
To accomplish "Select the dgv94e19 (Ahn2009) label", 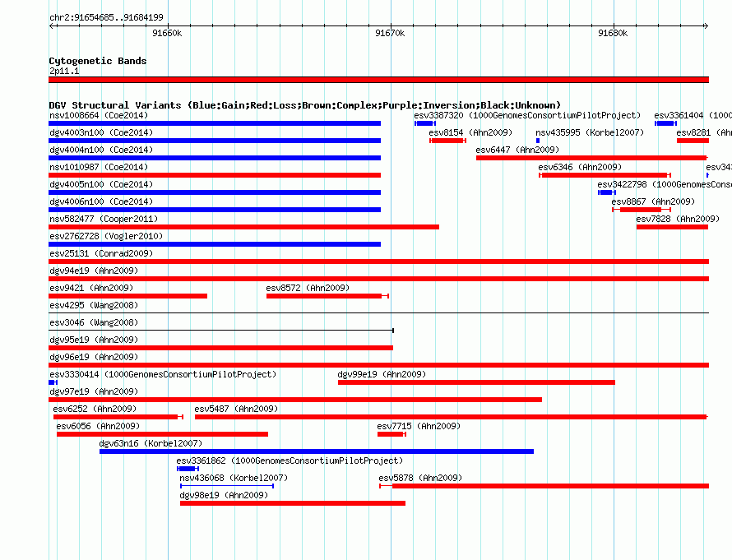I will coord(94,271).
